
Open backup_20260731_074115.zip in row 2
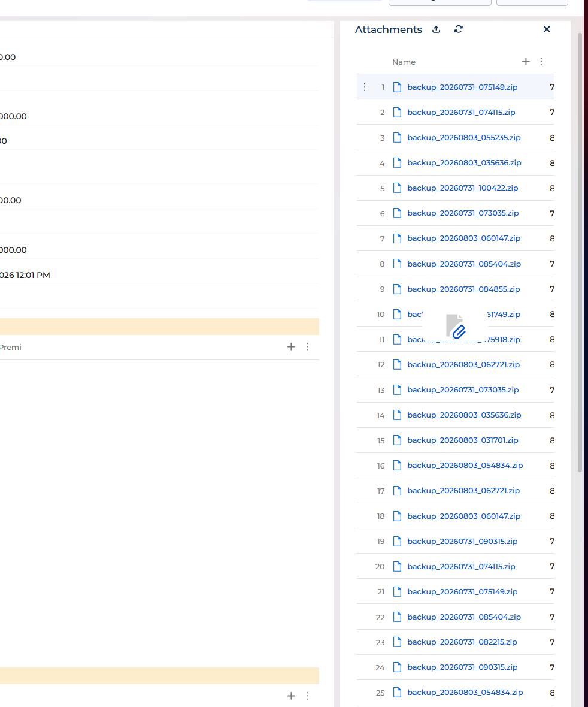click(x=462, y=112)
